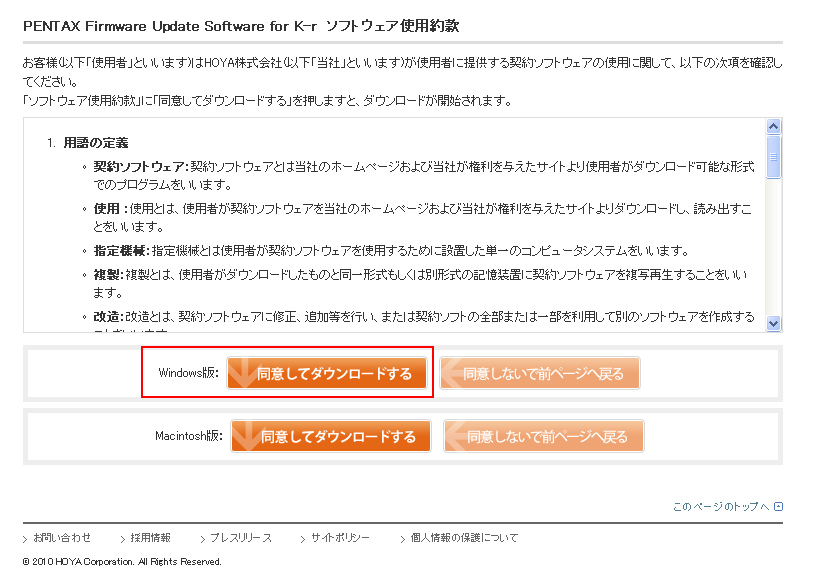825x573 pixels.
Task: Click the 指定機械: term text
Action: pos(122,251)
